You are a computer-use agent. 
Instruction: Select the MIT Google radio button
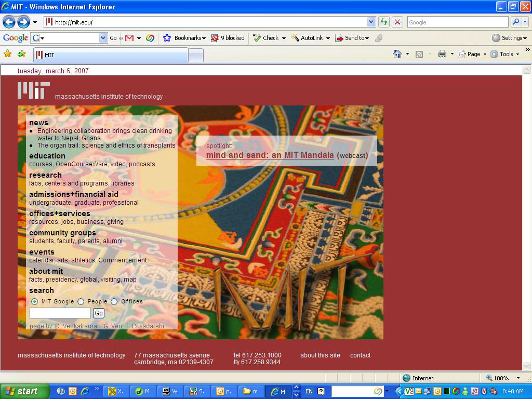[x=34, y=301]
